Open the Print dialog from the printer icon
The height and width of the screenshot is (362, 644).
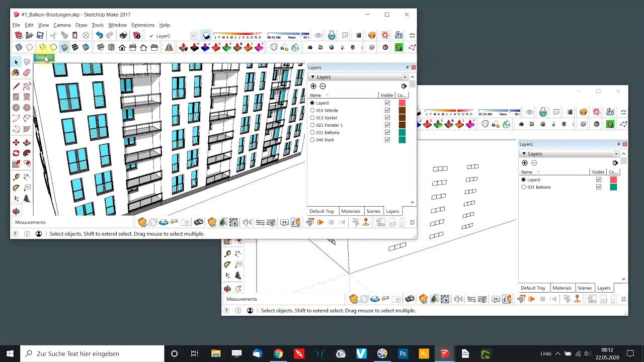(123, 36)
